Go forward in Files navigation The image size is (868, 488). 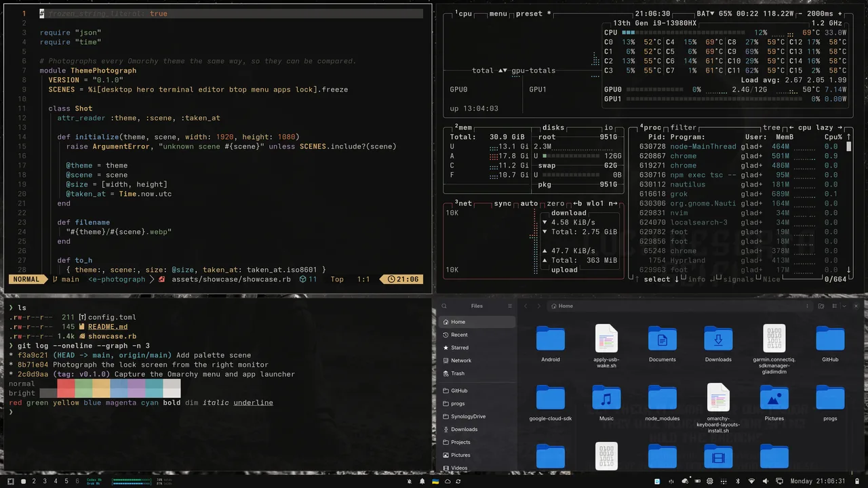538,306
